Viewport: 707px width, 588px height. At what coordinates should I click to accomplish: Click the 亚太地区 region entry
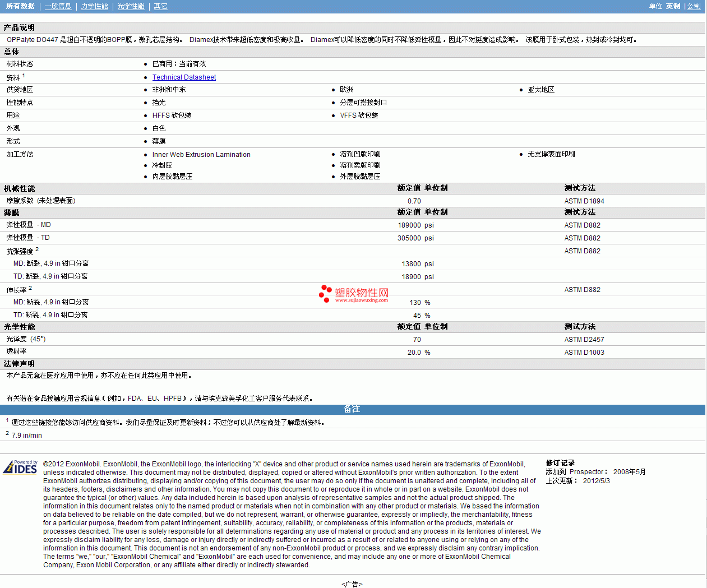[541, 90]
